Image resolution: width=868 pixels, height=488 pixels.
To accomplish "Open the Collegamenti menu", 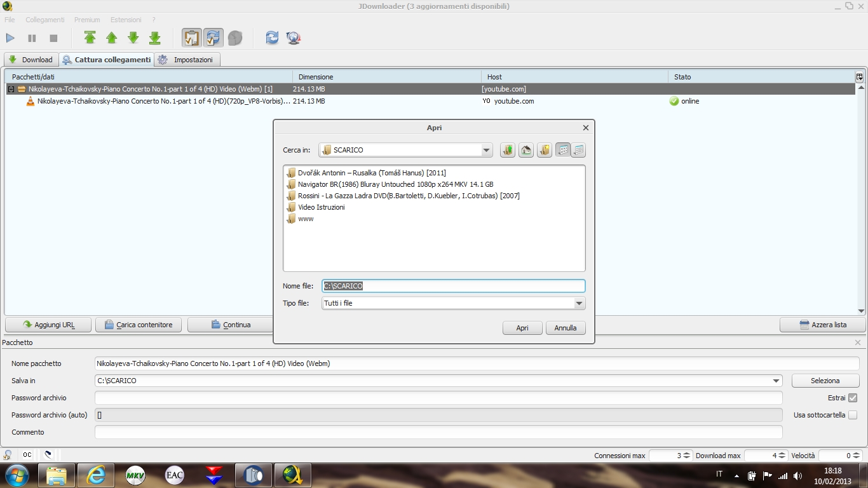I will [x=45, y=20].
